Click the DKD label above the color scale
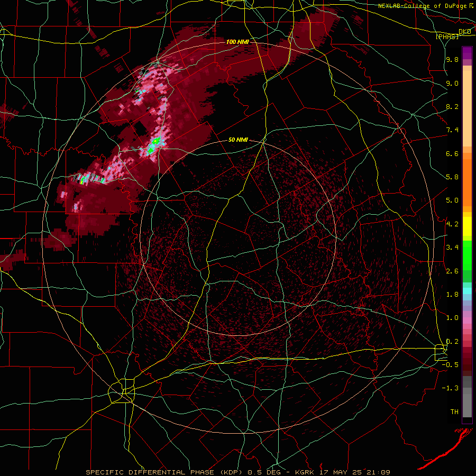 (465, 32)
